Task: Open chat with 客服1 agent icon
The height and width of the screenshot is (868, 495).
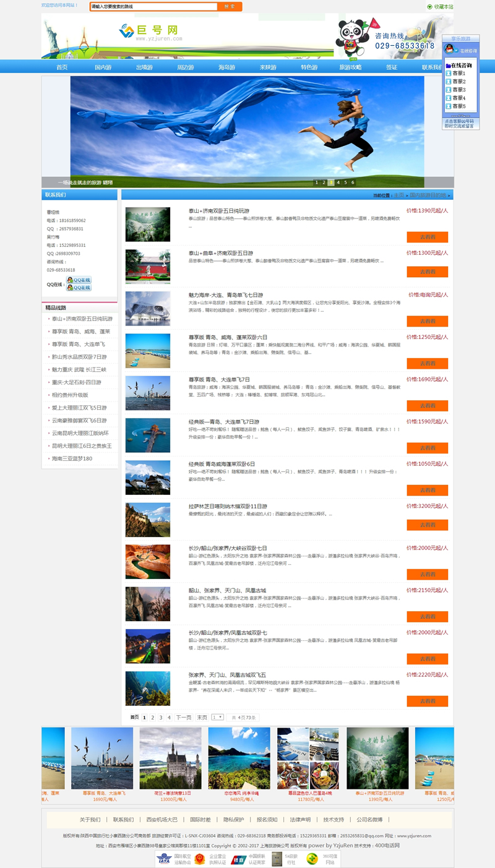Action: (449, 74)
